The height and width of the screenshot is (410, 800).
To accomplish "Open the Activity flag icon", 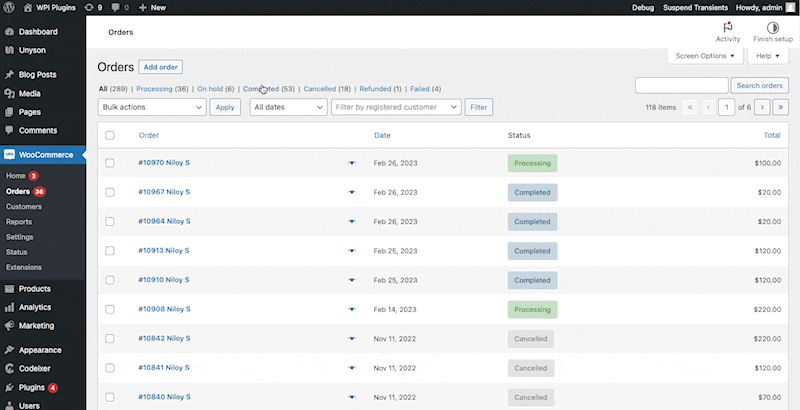I will pos(728,28).
